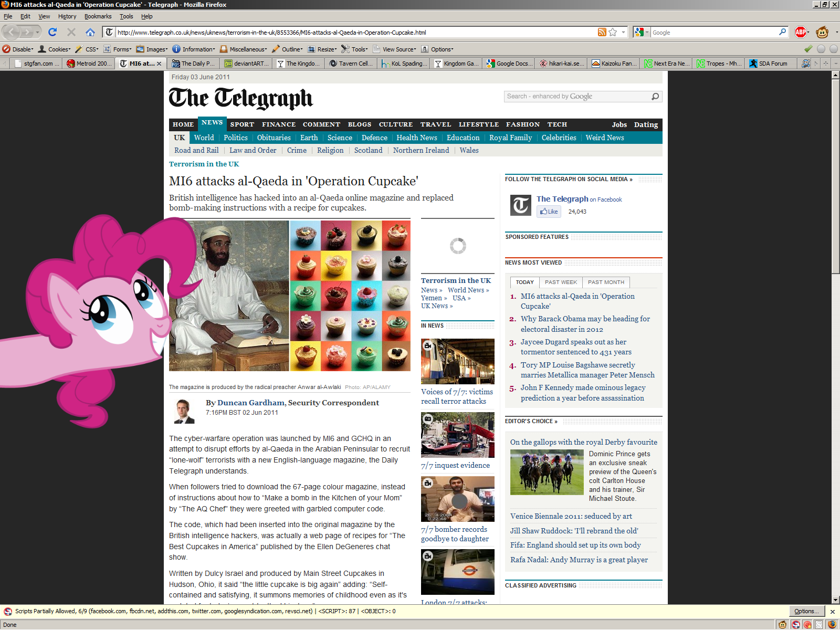The height and width of the screenshot is (630, 840).
Task: Open the Images web developer menu
Action: tap(152, 49)
